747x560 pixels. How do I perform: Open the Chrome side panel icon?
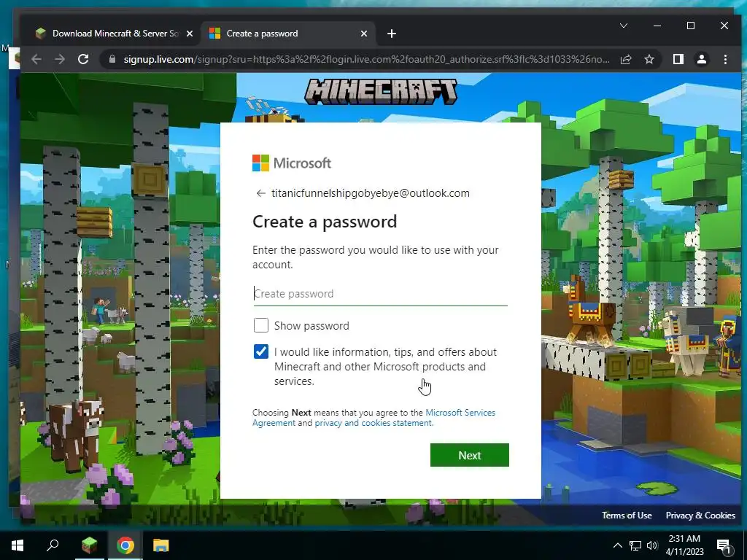pyautogui.click(x=678, y=59)
